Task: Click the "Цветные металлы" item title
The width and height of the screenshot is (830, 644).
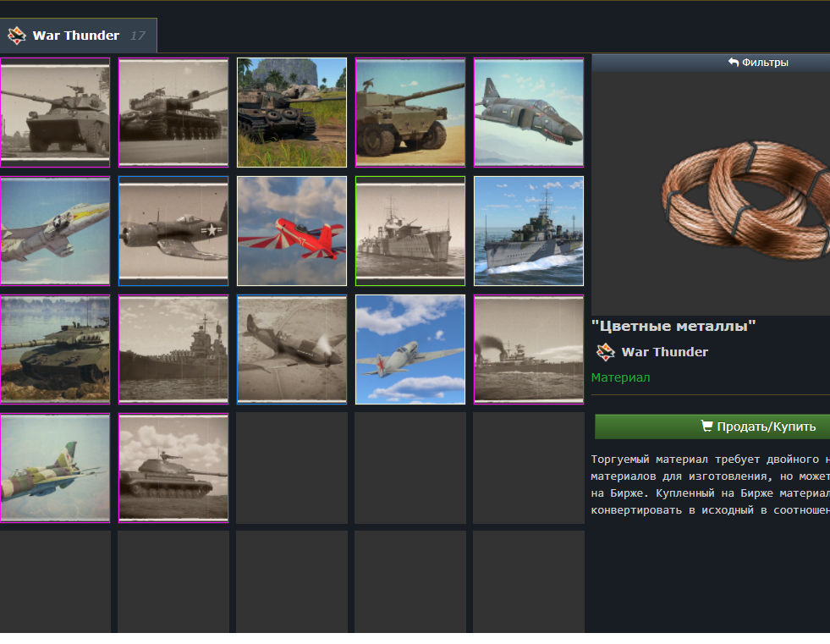Action: point(673,327)
